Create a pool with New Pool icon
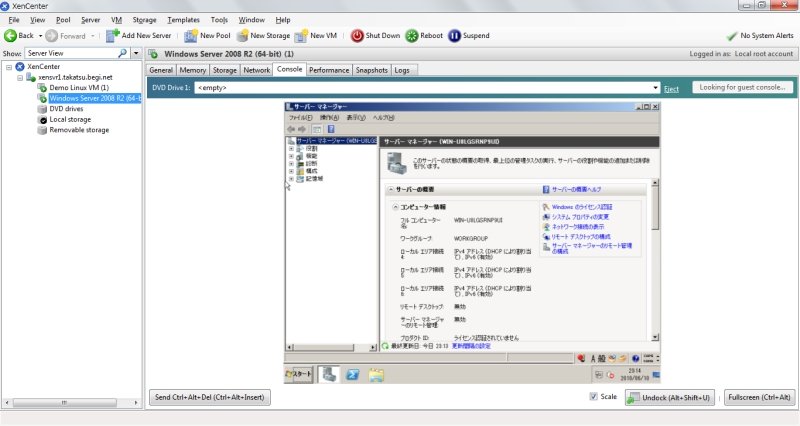The height and width of the screenshot is (426, 800). (191, 36)
